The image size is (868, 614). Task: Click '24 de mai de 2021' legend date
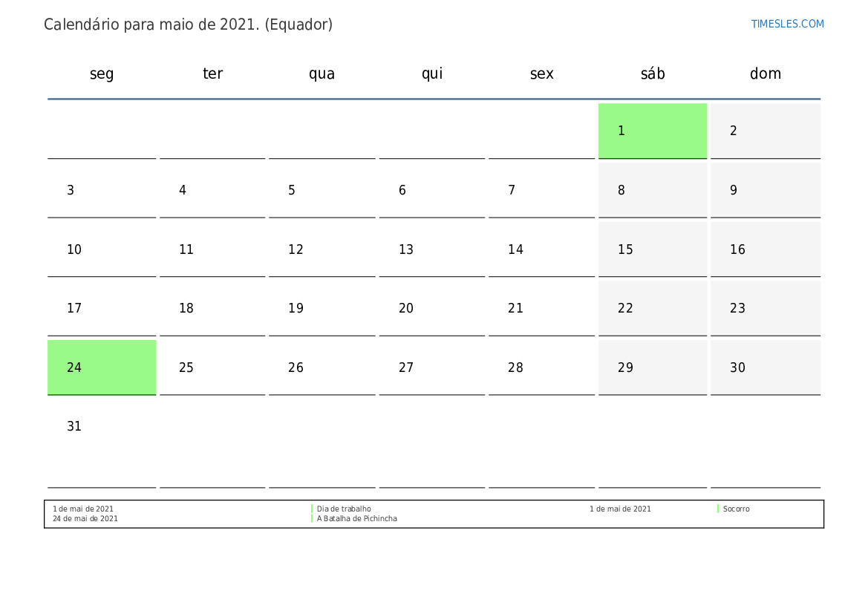pos(85,519)
